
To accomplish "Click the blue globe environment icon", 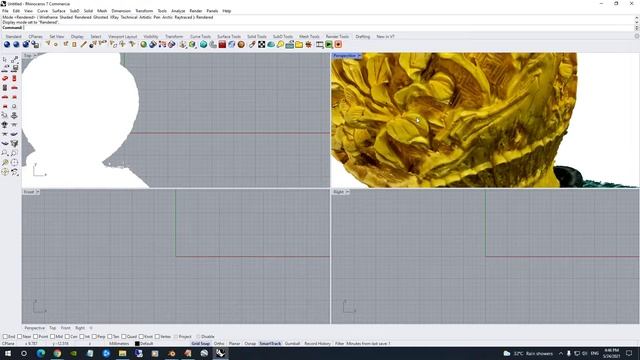I will click(232, 44).
